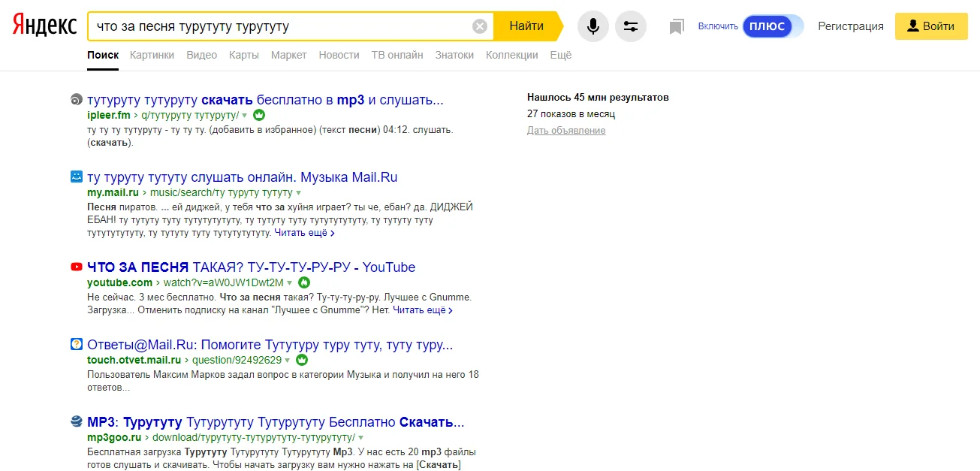The width and height of the screenshot is (980, 471).
Task: Click 'Нашлось 45 млн результатов' text
Action: pos(598,98)
